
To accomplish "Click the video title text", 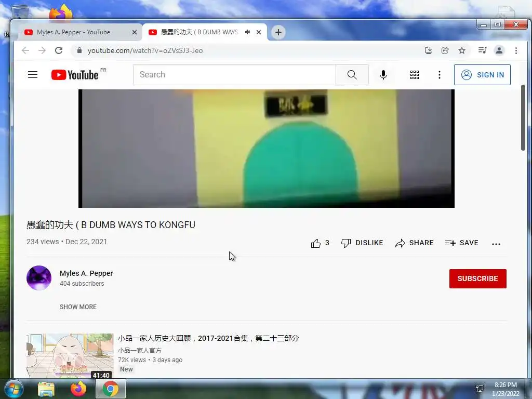I will pos(111,225).
